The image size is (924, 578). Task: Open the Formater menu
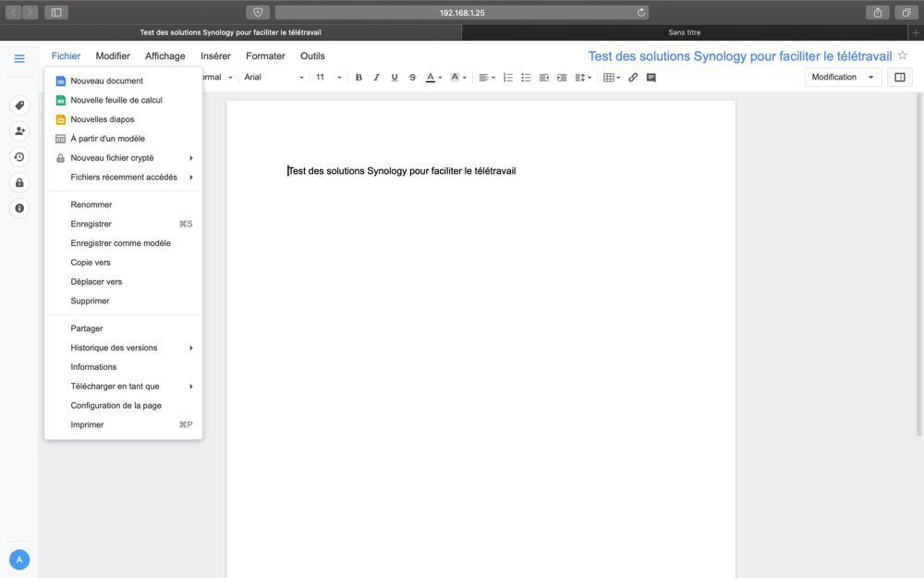(x=265, y=56)
